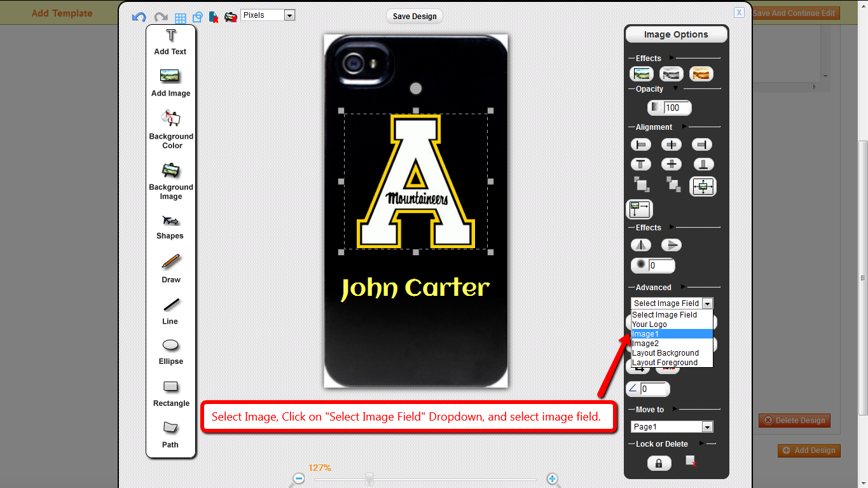Click the zoom out minus icon
The height and width of the screenshot is (488, 868).
[x=298, y=478]
